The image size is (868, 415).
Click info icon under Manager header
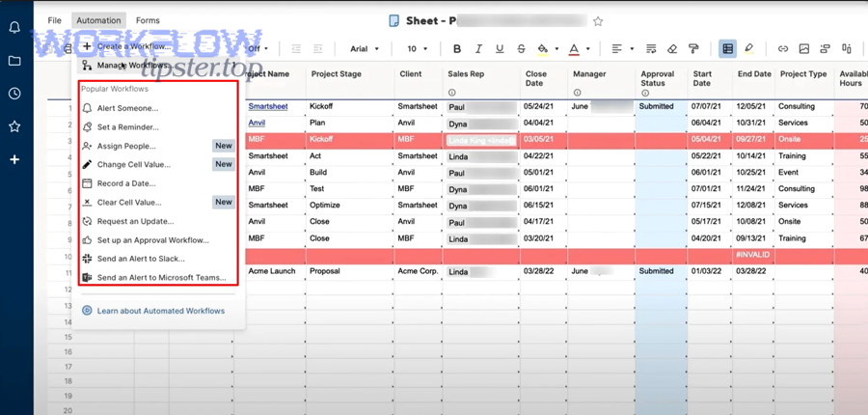[577, 93]
